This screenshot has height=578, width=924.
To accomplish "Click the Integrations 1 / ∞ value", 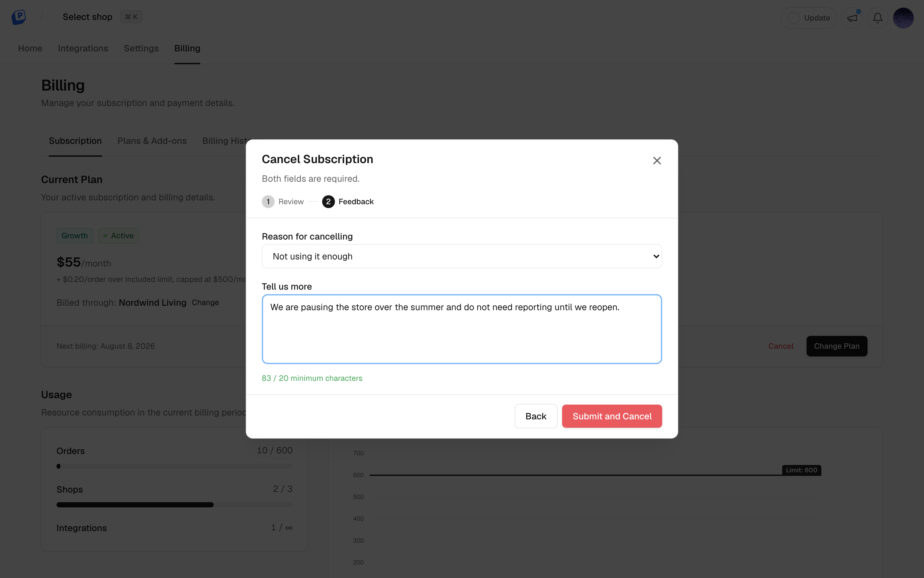I will pyautogui.click(x=282, y=528).
